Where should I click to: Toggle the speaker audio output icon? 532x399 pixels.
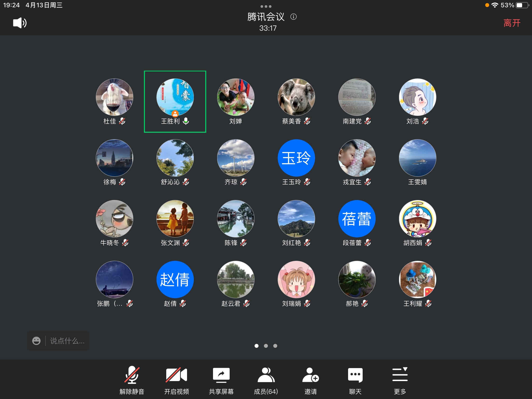click(x=20, y=23)
